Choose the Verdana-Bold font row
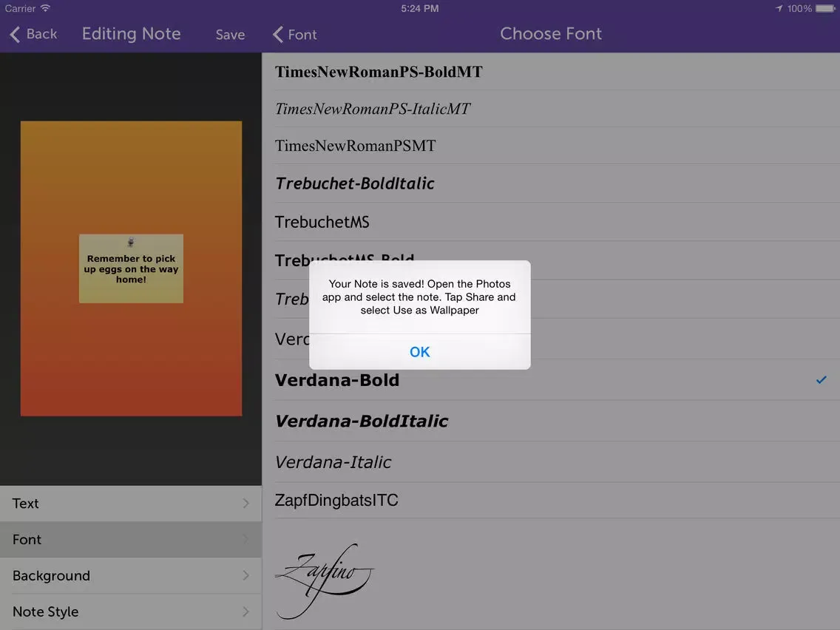Viewport: 840px width, 630px height. pyautogui.click(x=551, y=380)
